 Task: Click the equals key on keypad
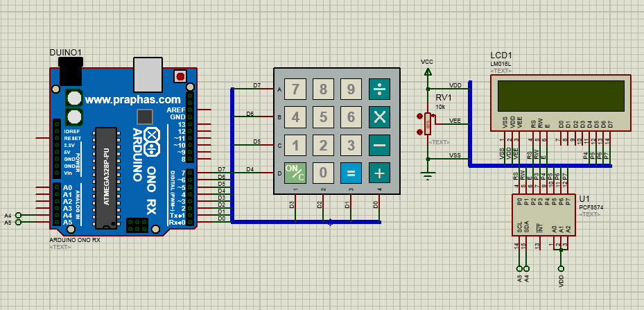point(351,173)
